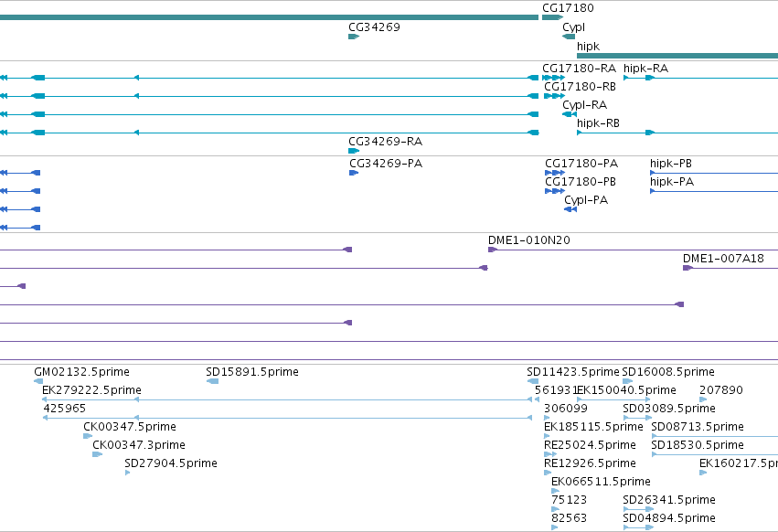The image size is (778, 532).
Task: Select the 75123 EST feature
Action: [555, 510]
